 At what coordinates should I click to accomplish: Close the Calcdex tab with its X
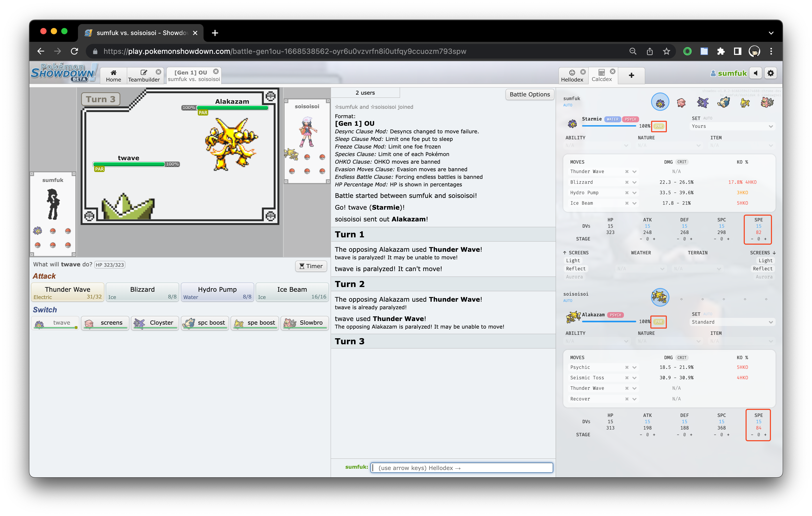tap(613, 71)
